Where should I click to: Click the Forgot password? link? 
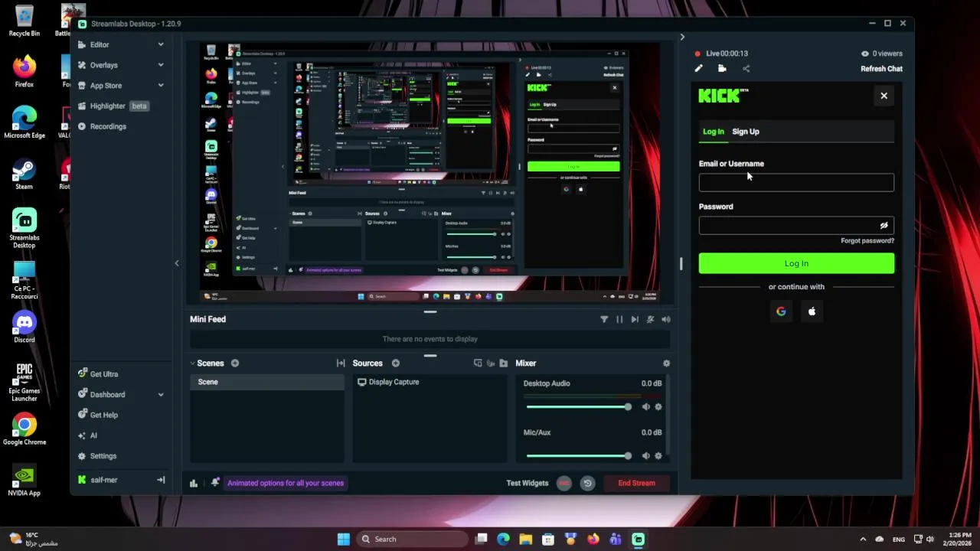tap(867, 240)
